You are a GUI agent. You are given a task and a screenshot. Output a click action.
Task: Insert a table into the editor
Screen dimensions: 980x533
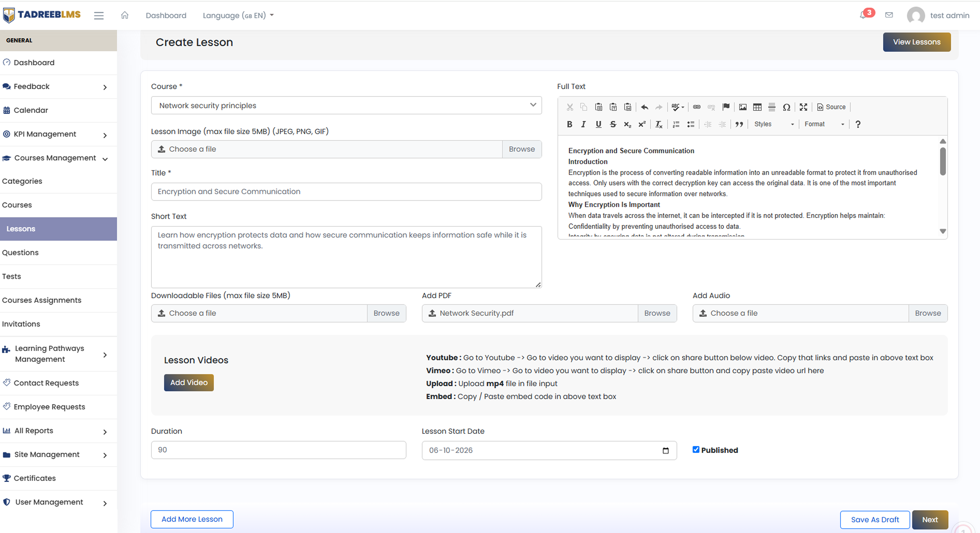tap(757, 107)
